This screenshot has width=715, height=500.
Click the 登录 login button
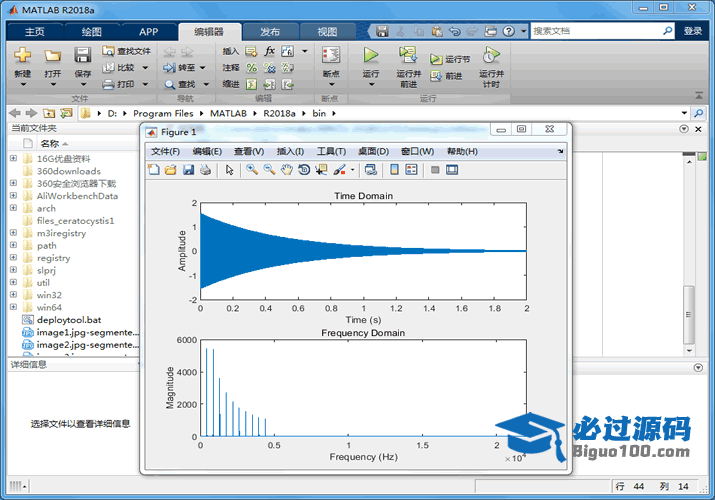tap(693, 31)
